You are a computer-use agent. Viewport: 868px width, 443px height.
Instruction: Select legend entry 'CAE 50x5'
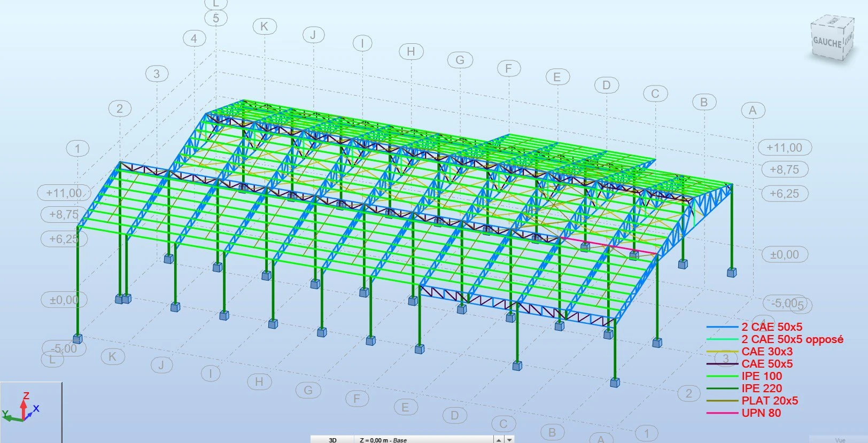(x=767, y=364)
